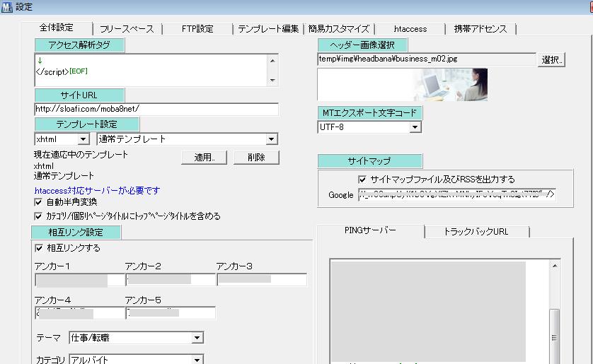
Task: Click the サイトURL input field
Action: (156, 109)
